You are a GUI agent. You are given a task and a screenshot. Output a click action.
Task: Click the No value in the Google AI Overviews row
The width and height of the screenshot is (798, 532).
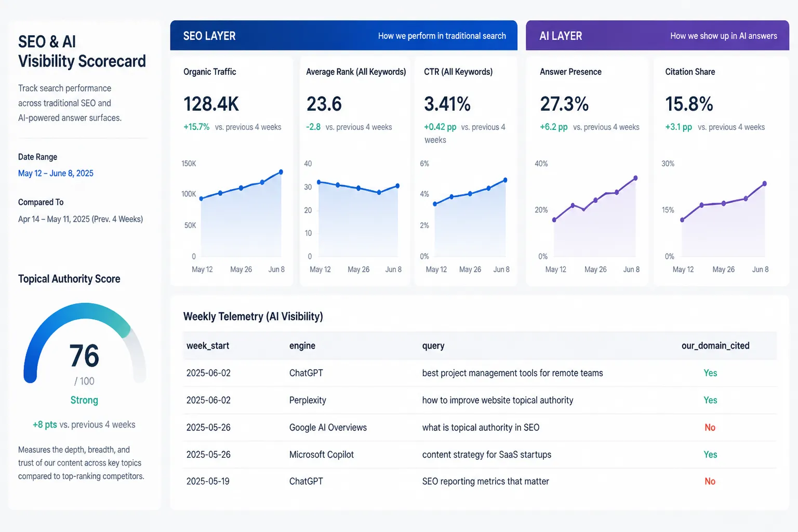[710, 428]
